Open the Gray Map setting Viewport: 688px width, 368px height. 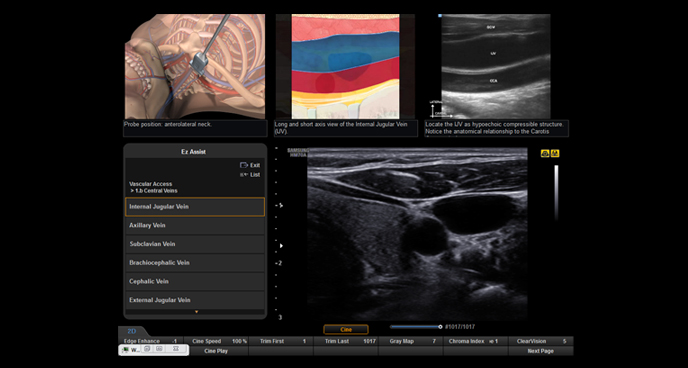[411, 341]
